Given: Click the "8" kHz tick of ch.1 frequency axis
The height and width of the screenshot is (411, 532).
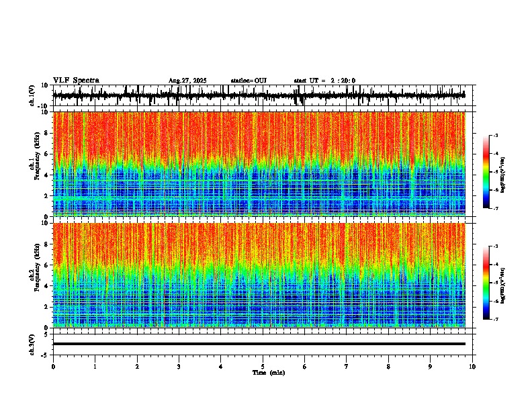Looking at the screenshot, I should pyautogui.click(x=47, y=133).
